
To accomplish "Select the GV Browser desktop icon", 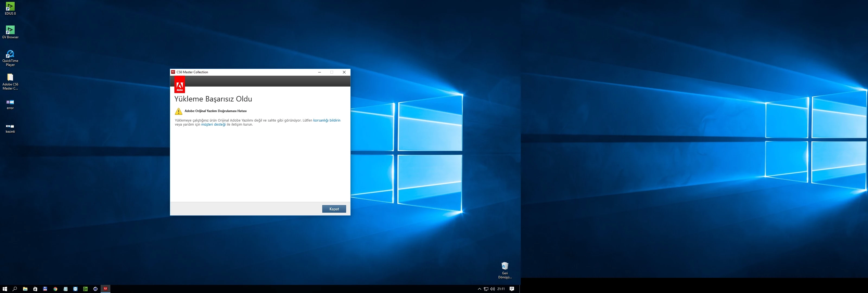I will click(x=10, y=32).
